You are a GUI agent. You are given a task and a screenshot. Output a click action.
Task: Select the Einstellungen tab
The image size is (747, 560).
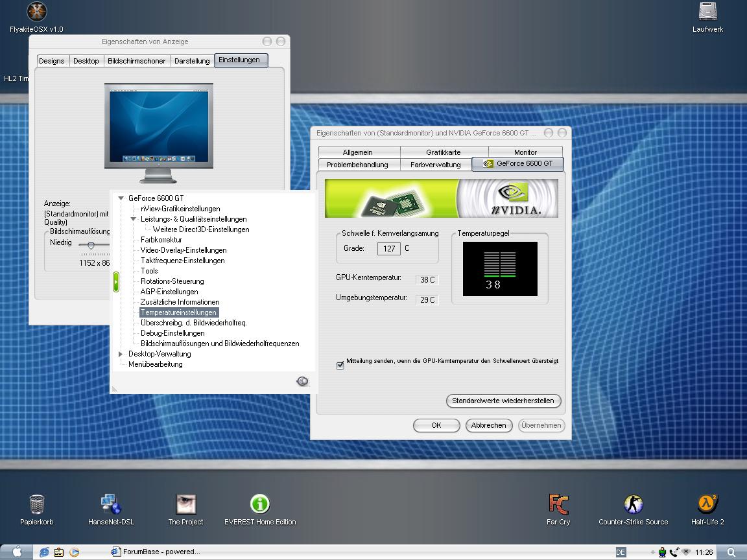[x=241, y=60]
